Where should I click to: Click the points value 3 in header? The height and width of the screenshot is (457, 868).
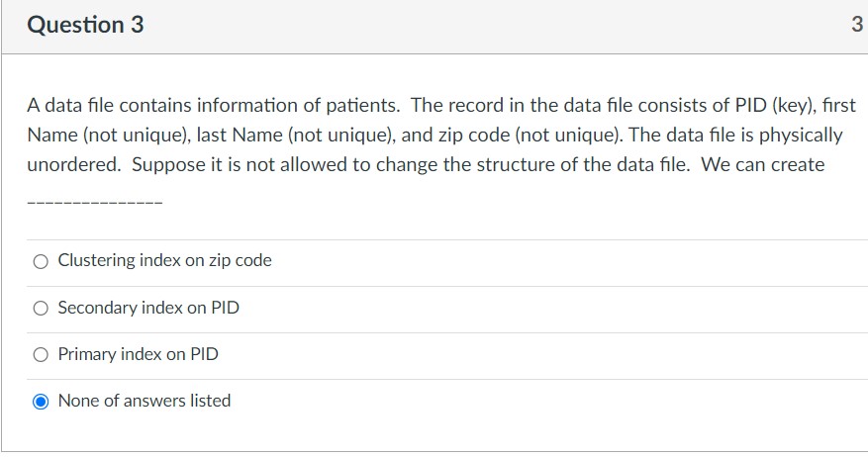857,25
